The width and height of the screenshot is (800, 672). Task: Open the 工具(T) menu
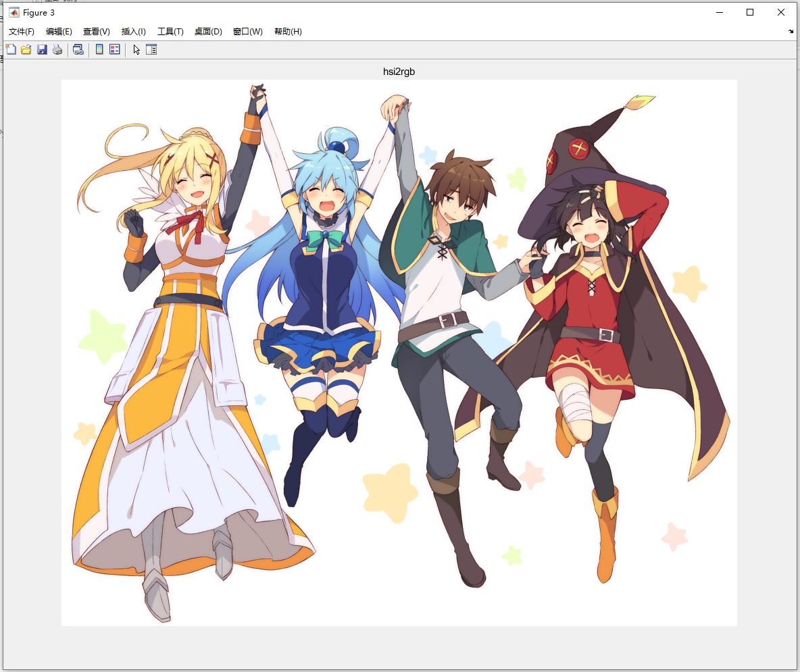click(170, 32)
